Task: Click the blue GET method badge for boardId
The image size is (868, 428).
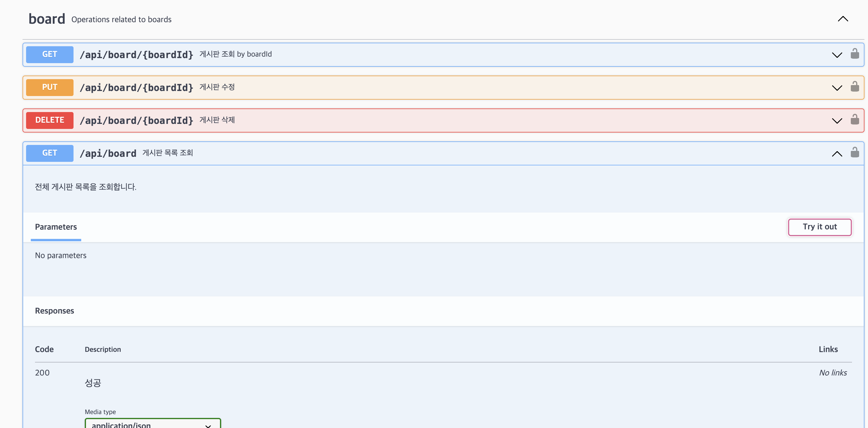Action: point(50,54)
